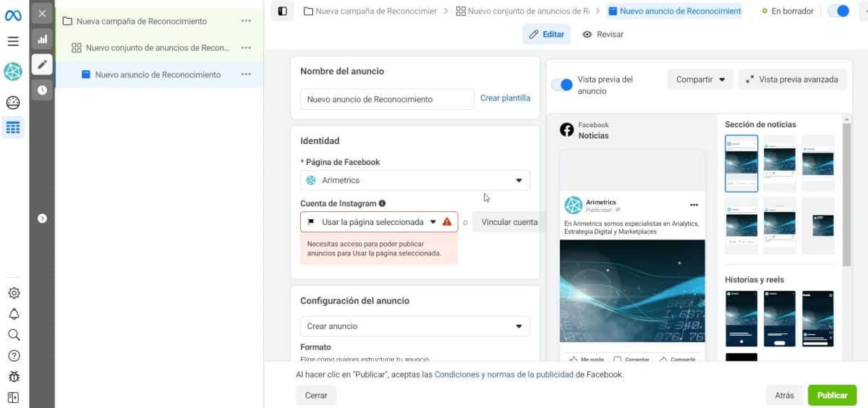Open the hamburger menu in left rail
The width and height of the screenshot is (868, 408).
coord(13,41)
